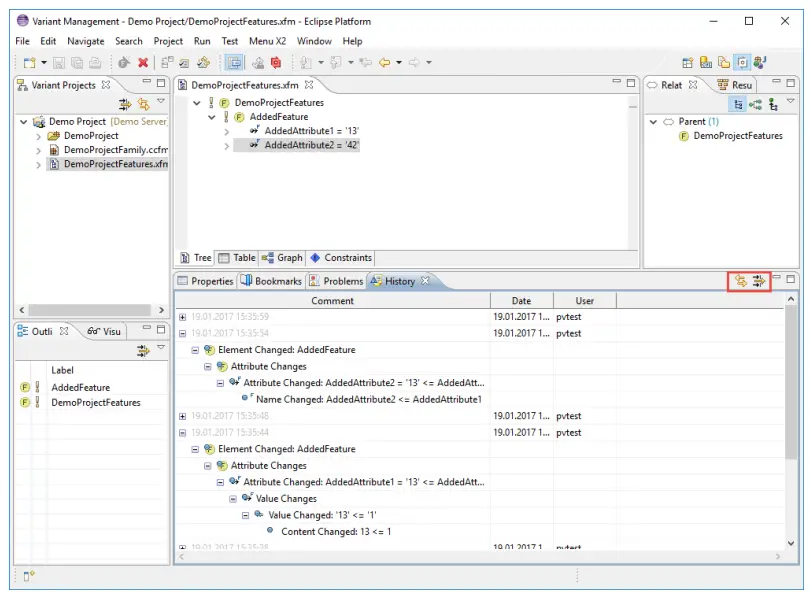Click the Open Perspective icon in top-right toolbar

tap(688, 62)
